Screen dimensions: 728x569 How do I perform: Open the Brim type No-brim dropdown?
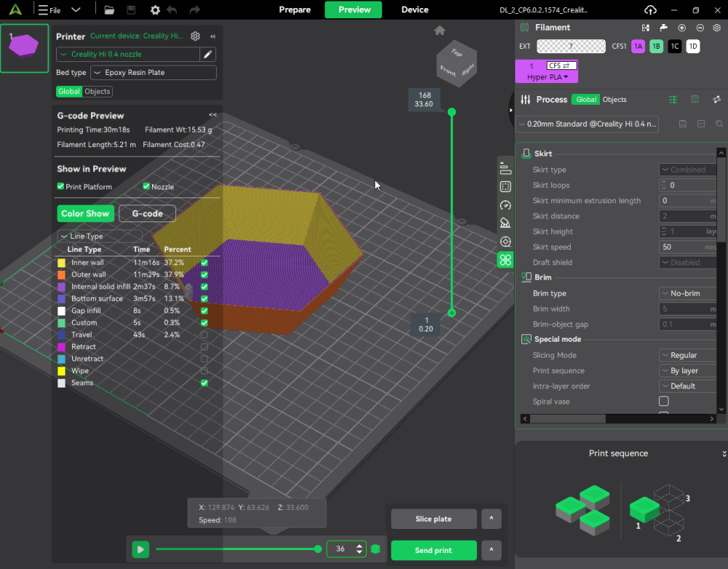coord(688,294)
